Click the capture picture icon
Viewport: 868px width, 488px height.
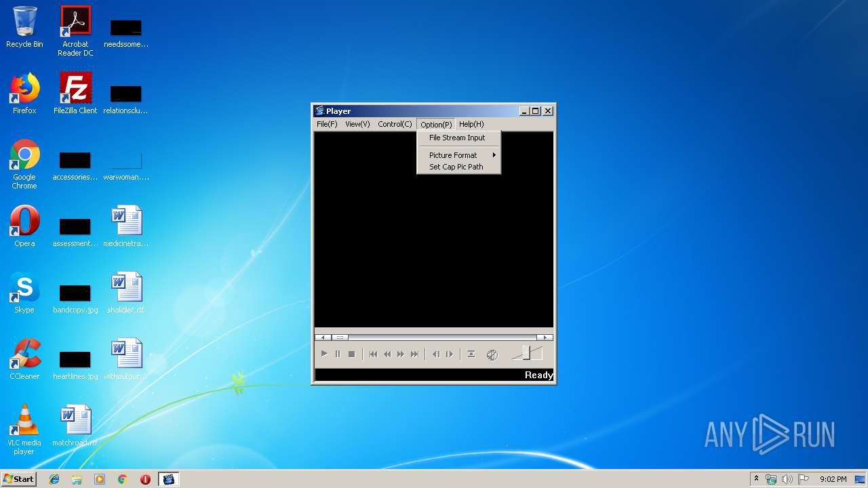[x=471, y=354]
